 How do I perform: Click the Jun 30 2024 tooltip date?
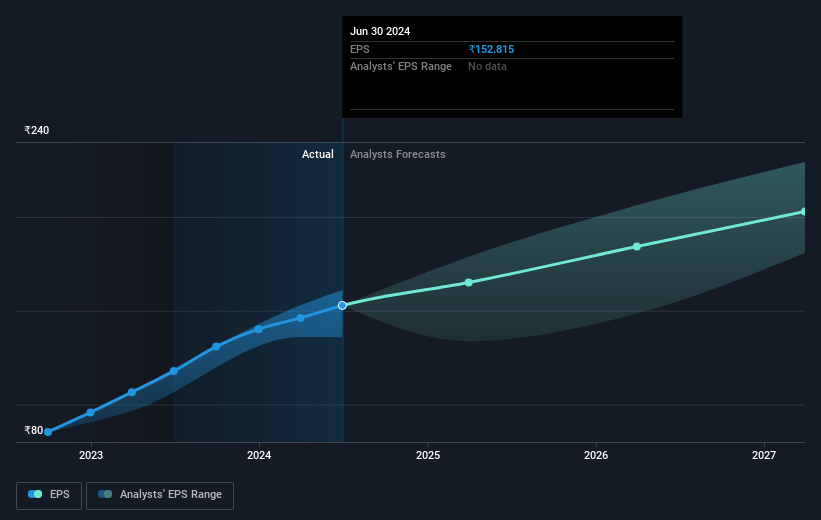[x=380, y=31]
